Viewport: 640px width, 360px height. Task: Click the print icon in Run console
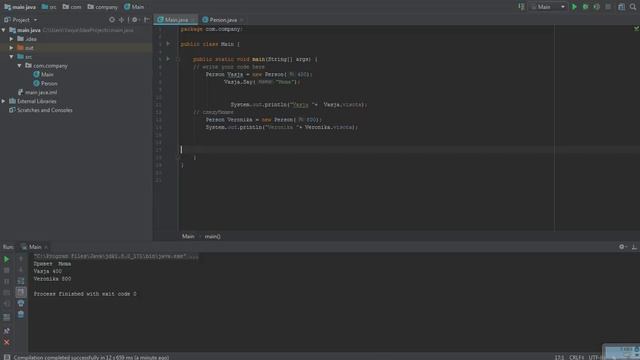21,303
